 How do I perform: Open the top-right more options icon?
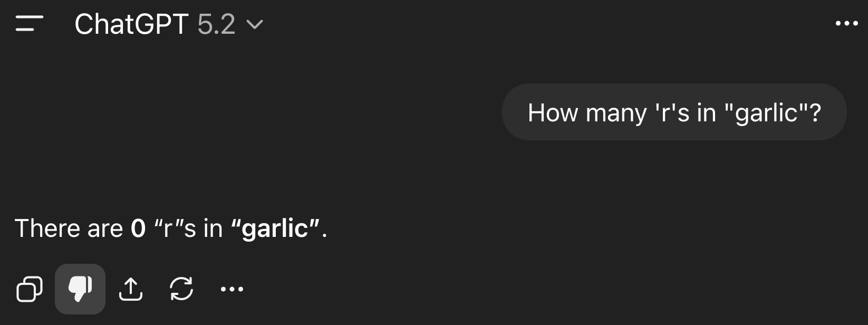(x=846, y=23)
